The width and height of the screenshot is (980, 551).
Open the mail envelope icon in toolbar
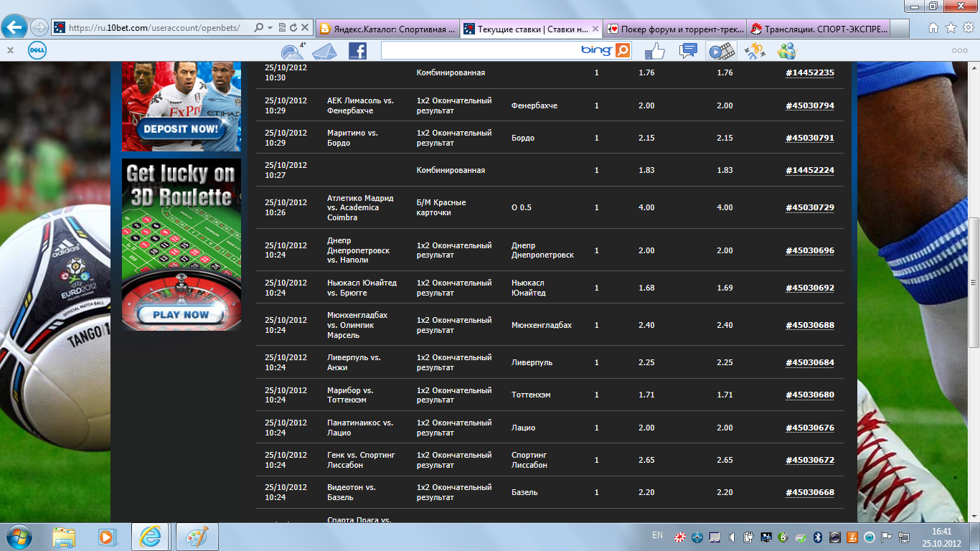point(324,51)
